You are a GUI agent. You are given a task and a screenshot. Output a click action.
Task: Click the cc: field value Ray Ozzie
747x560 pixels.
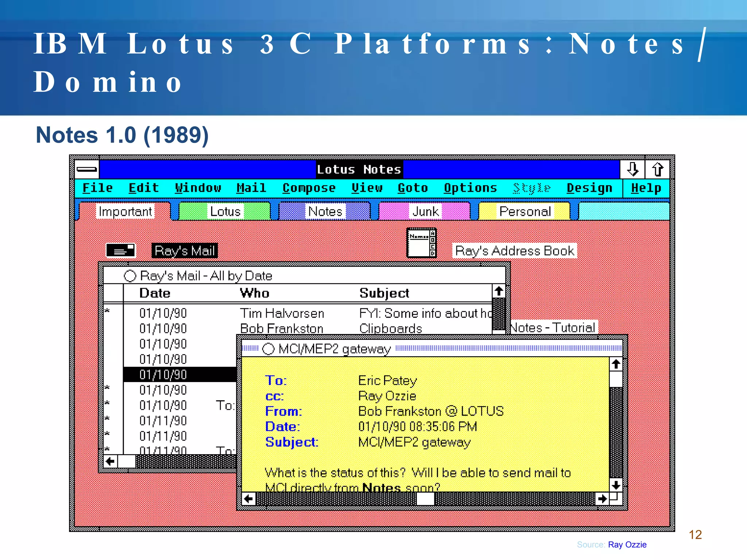pyautogui.click(x=387, y=396)
